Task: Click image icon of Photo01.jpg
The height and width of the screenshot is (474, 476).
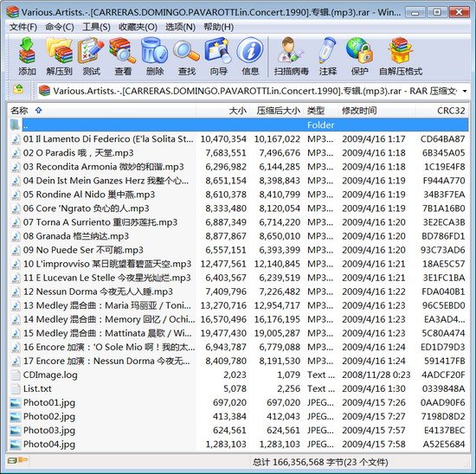Action: (x=16, y=403)
